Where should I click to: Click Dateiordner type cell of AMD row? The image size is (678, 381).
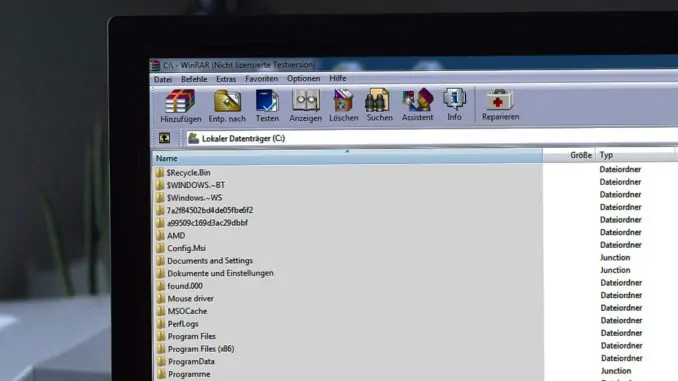point(620,232)
